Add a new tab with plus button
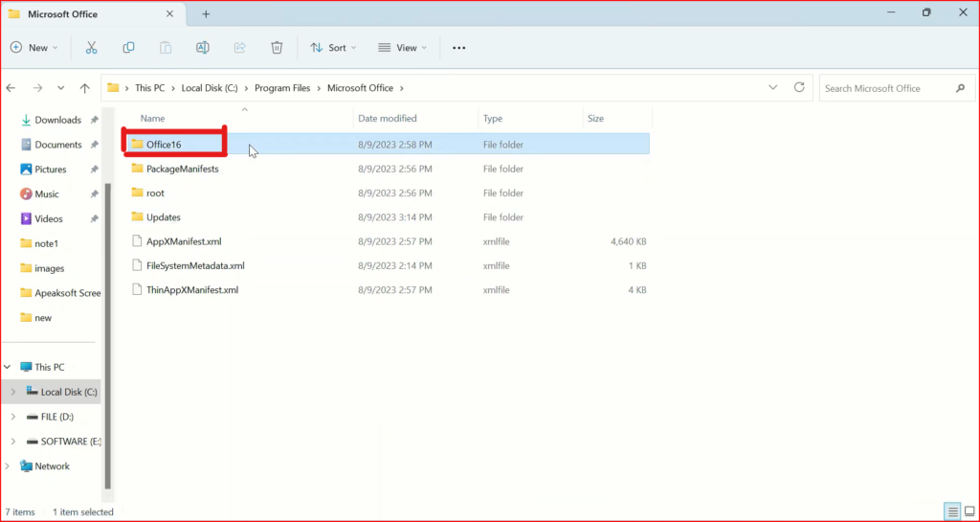 tap(206, 14)
